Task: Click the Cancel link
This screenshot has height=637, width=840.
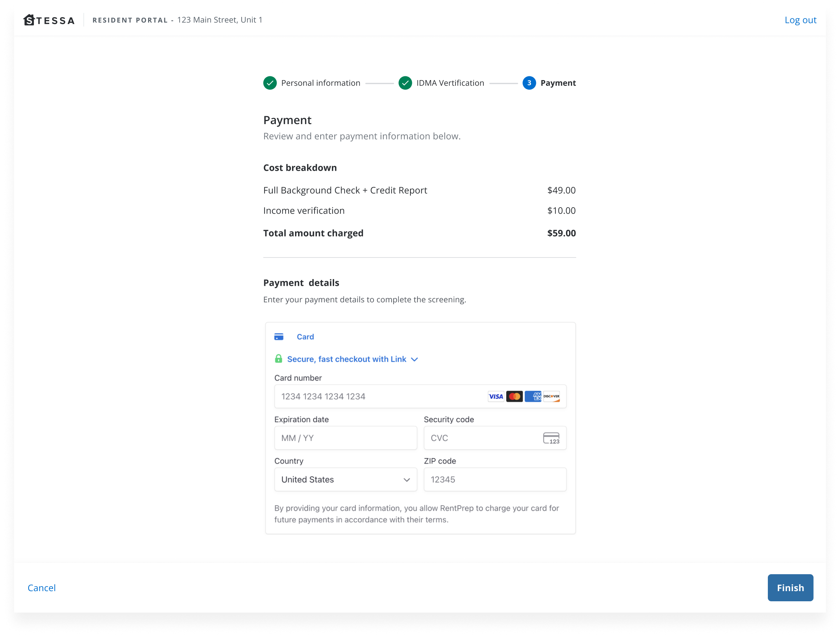Action: click(x=42, y=588)
